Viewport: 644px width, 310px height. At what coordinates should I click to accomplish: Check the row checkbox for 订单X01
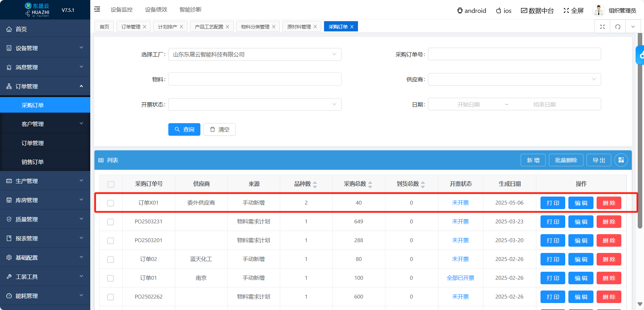(x=110, y=203)
